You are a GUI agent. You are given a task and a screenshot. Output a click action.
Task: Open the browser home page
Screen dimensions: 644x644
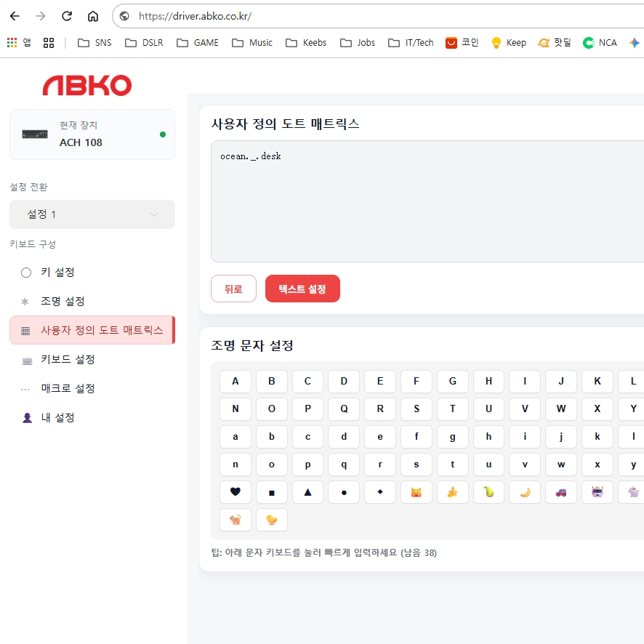(x=93, y=16)
